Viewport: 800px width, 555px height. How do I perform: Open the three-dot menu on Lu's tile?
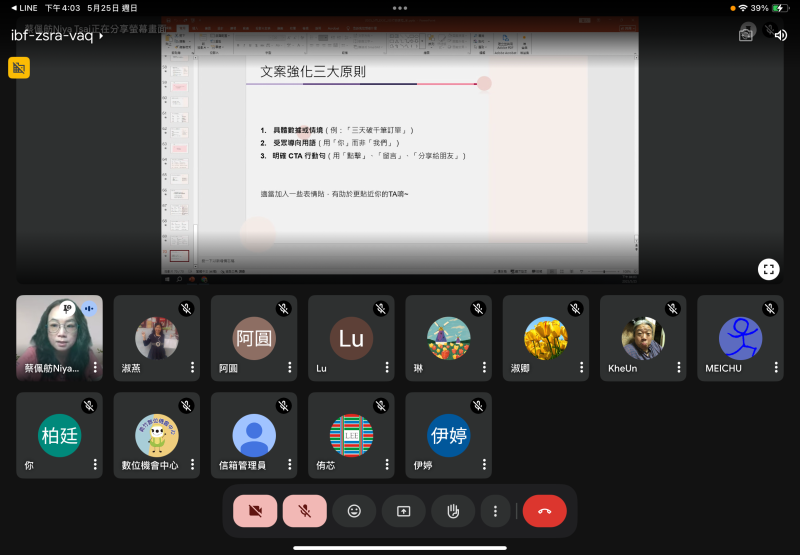[387, 368]
